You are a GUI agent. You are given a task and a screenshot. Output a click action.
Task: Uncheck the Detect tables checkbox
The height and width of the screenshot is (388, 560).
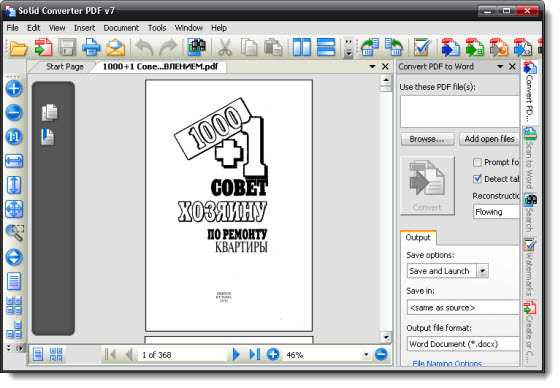[x=477, y=179]
